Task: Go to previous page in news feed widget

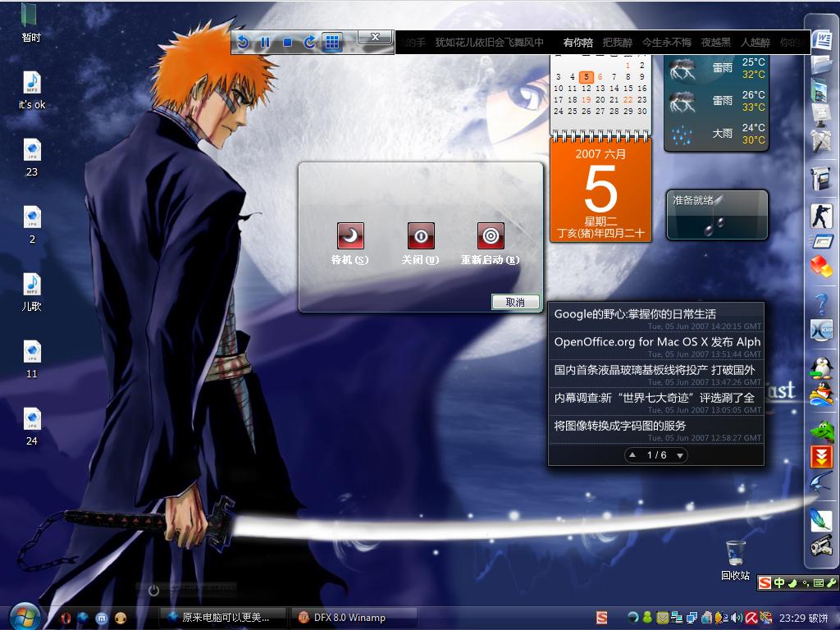Action: click(632, 454)
